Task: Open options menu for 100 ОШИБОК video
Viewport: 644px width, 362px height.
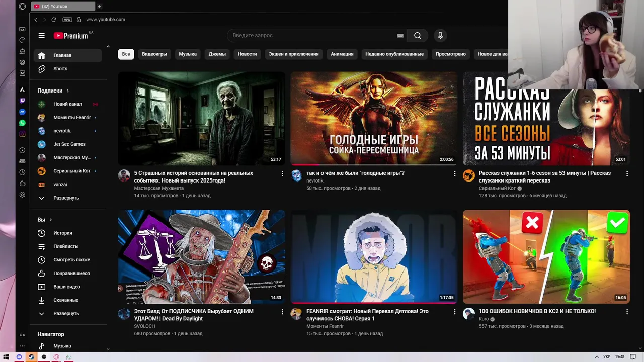Action: [627, 312]
